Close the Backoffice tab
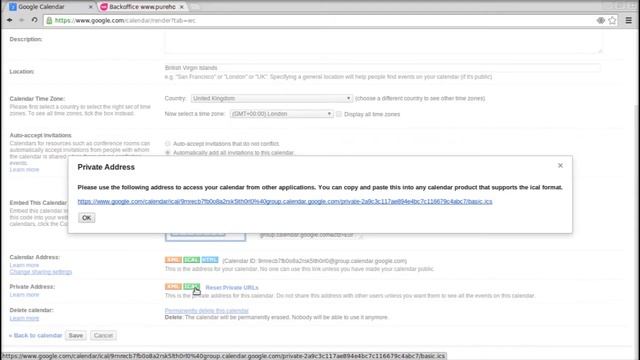640x360 pixels. pyautogui.click(x=182, y=7)
